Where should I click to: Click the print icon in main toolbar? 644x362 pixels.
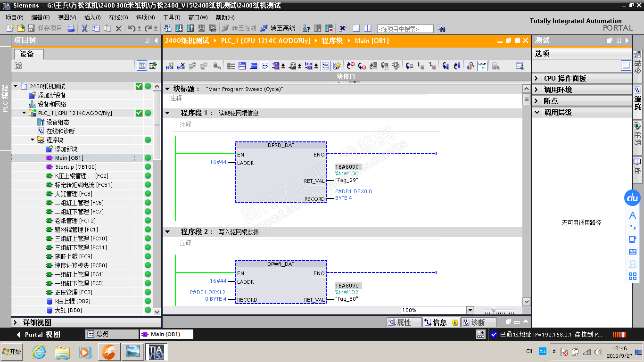click(x=71, y=28)
